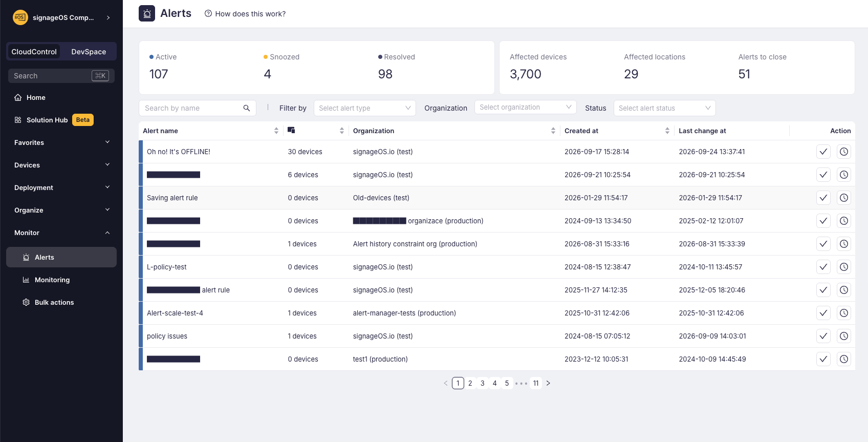
Task: Open the 'Select alert status' dropdown
Action: (664, 108)
